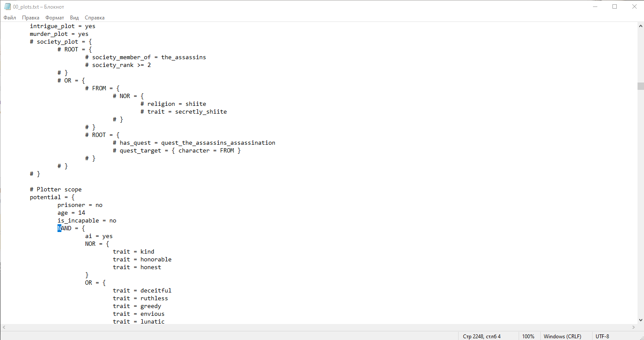Click the vertical scrollbar thumb

(641, 86)
